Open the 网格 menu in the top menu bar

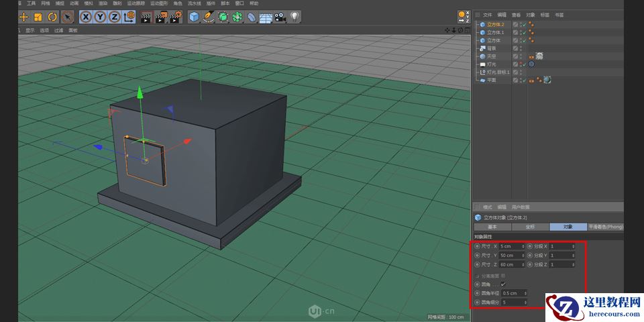click(x=46, y=3)
